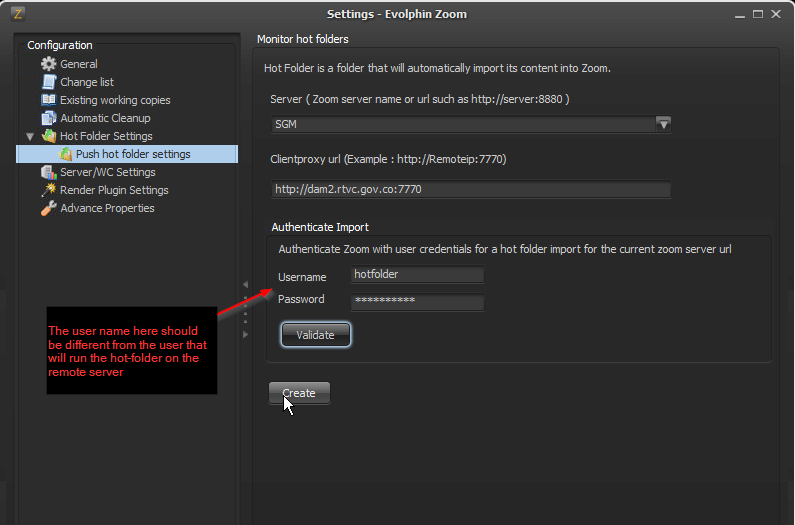Click the Evolphin Zoom logo in title bar

pyautogui.click(x=17, y=14)
